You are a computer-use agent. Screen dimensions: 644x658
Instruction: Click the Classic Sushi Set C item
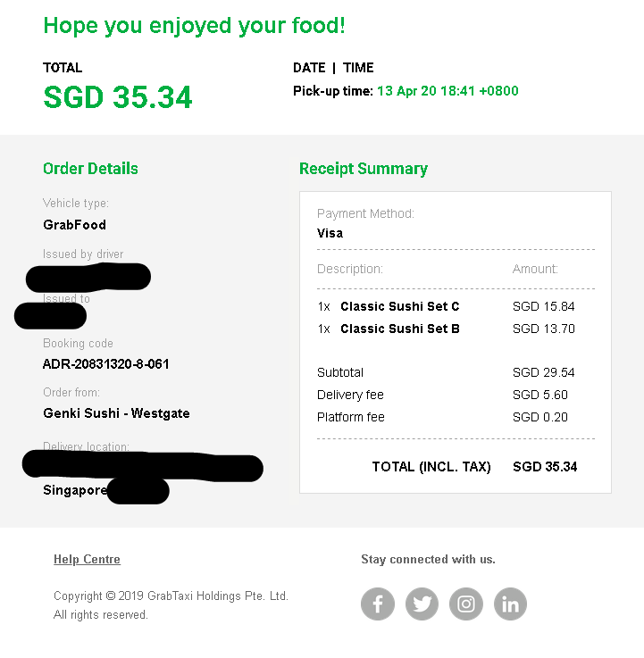[399, 306]
